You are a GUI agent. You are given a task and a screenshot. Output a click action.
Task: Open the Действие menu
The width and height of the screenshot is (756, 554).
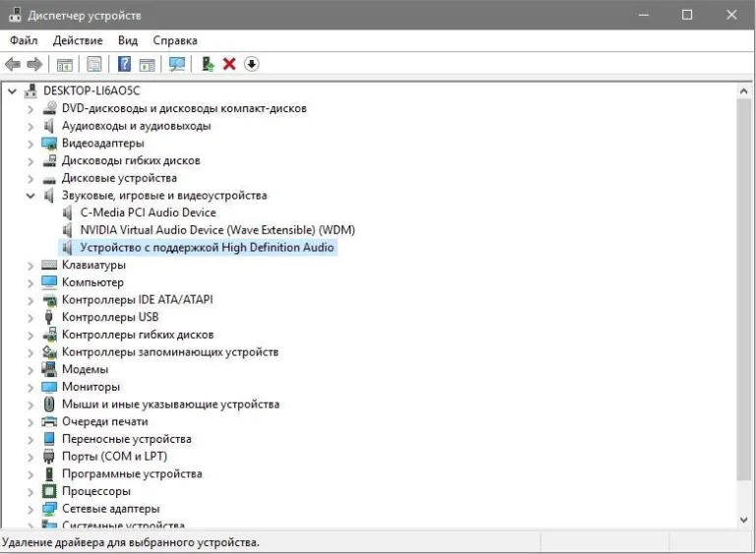click(x=78, y=40)
